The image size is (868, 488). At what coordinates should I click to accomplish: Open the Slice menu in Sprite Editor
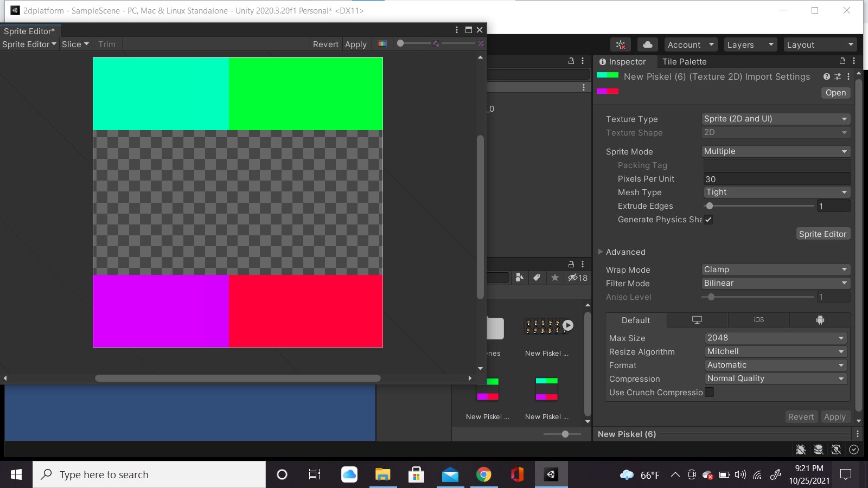pos(75,44)
